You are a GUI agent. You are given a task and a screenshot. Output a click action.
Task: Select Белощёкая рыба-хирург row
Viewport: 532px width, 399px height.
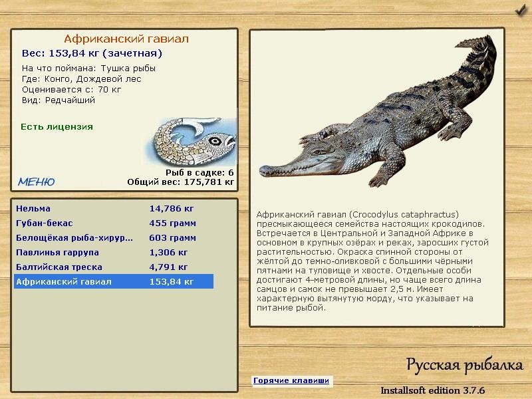pos(114,237)
